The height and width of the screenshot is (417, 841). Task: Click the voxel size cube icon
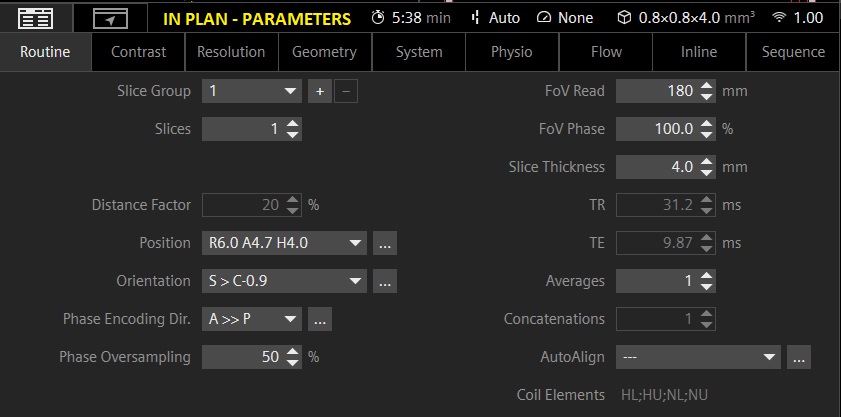(x=624, y=18)
